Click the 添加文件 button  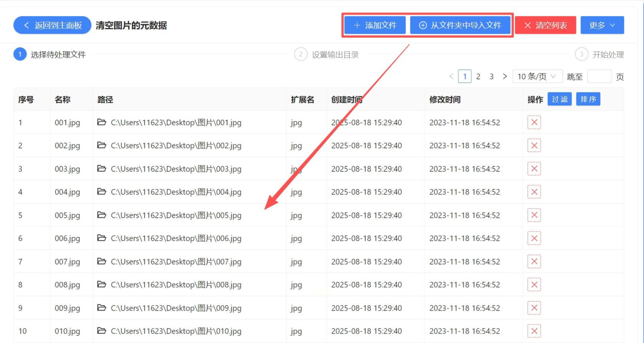375,25
